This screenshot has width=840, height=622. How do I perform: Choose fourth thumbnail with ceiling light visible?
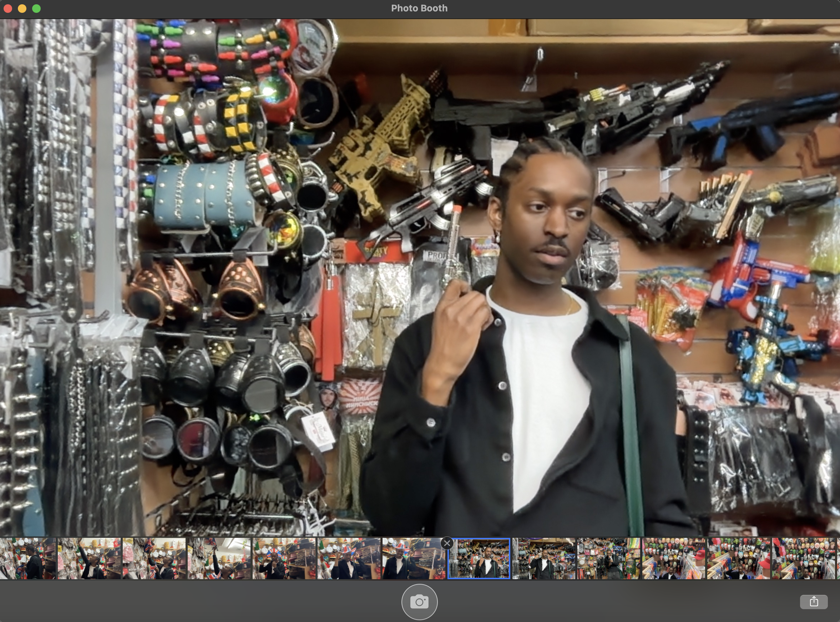[x=219, y=559]
